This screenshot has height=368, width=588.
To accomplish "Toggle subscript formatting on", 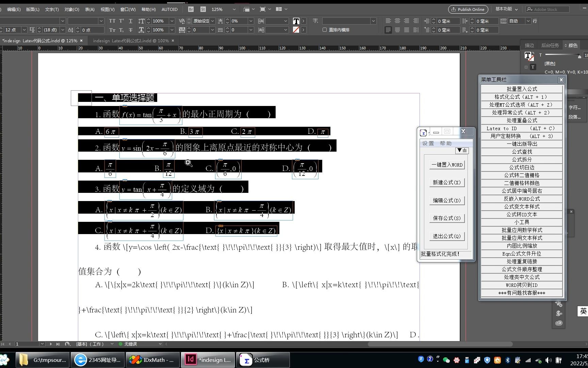I will click(x=121, y=30).
